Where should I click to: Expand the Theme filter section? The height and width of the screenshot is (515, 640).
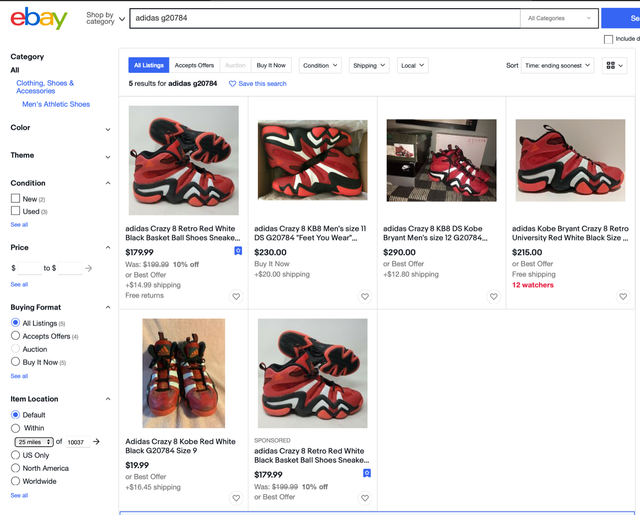pyautogui.click(x=108, y=157)
